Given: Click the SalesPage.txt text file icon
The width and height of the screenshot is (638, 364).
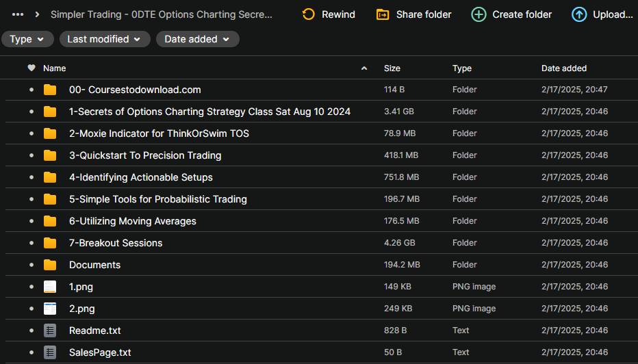Looking at the screenshot, I should [50, 352].
